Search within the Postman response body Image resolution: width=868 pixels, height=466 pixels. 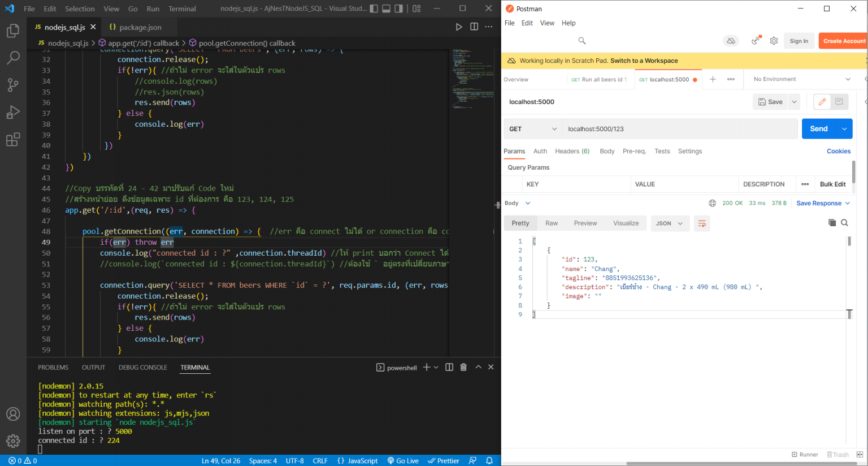tap(844, 223)
